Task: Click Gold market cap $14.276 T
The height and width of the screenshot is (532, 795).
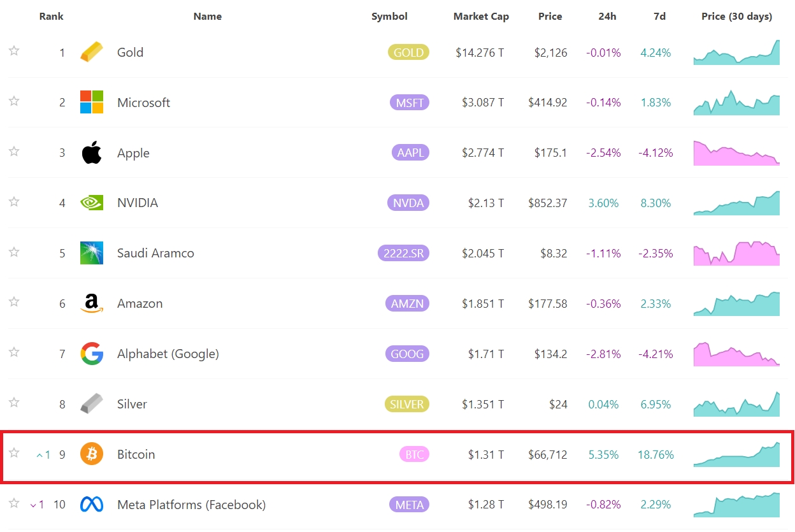Action: (480, 52)
